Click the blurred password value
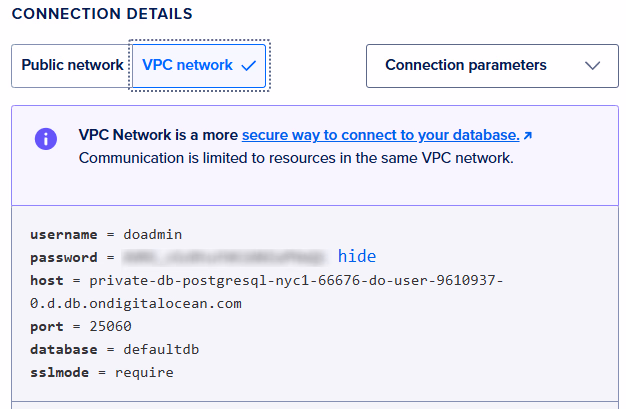The height and width of the screenshot is (409, 626). tap(223, 257)
